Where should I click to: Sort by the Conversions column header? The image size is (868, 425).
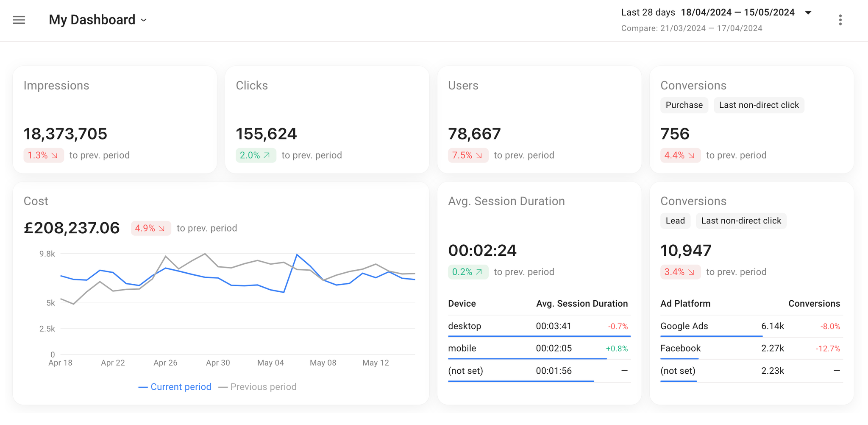click(814, 304)
